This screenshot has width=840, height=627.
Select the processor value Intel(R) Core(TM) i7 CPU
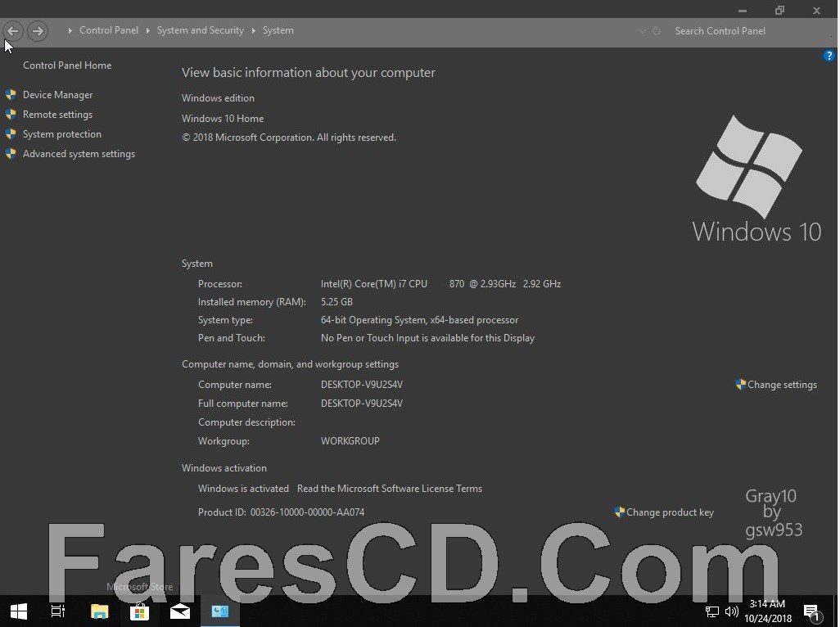point(374,284)
